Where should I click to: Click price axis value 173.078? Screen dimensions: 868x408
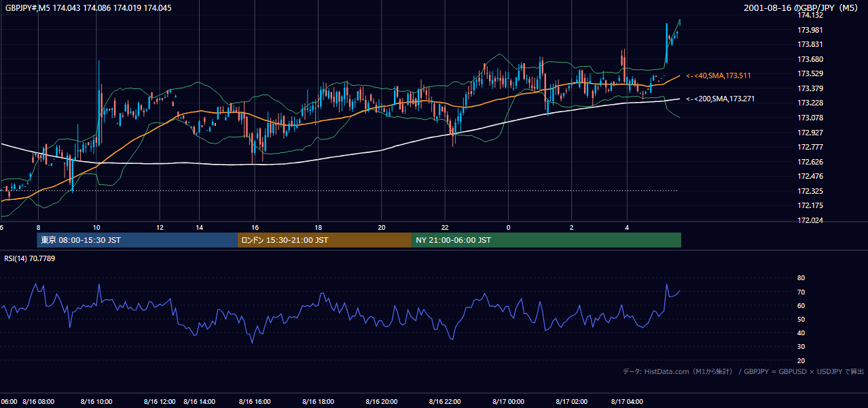(x=810, y=118)
